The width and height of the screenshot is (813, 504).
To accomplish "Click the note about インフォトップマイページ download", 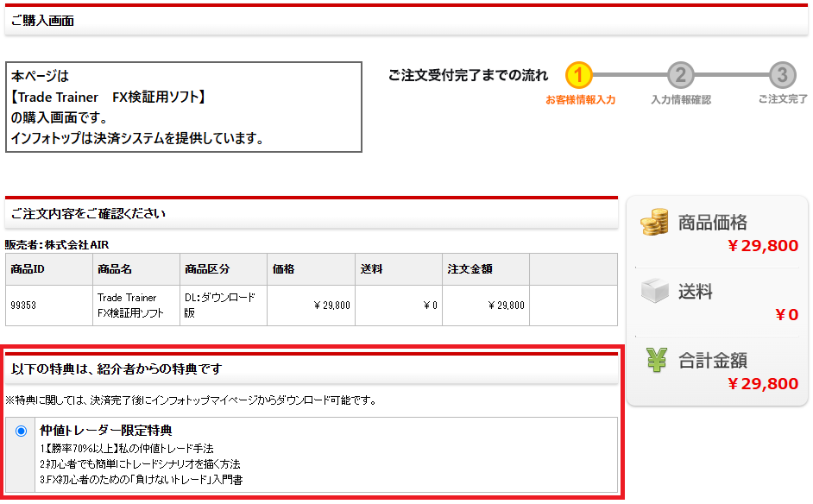I will (x=192, y=400).
